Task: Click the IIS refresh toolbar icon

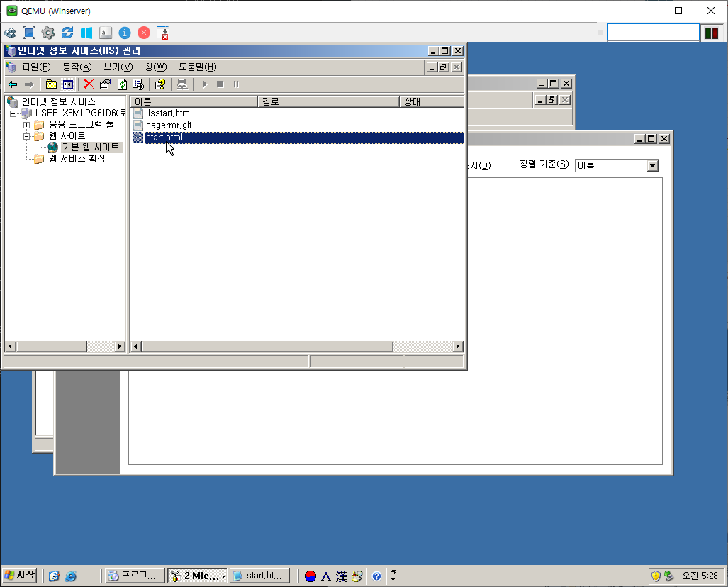Action: (x=122, y=84)
